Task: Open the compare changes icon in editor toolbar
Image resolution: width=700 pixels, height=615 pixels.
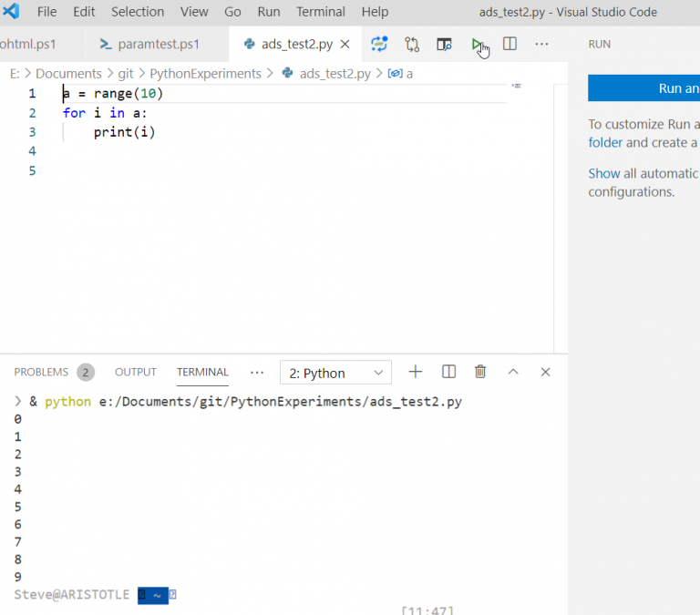Action: 412,44
